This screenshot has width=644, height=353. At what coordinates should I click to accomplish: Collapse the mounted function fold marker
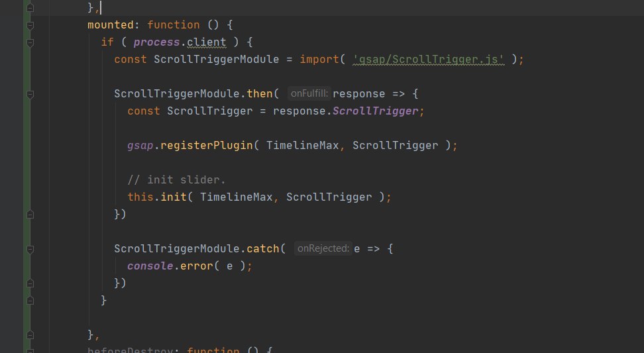coord(30,25)
